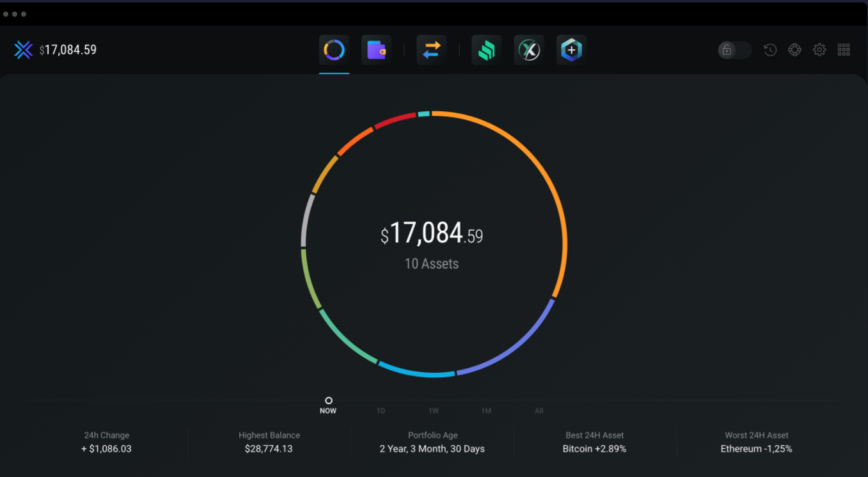Click the 10 Assets label
The image size is (868, 477).
coord(432,263)
